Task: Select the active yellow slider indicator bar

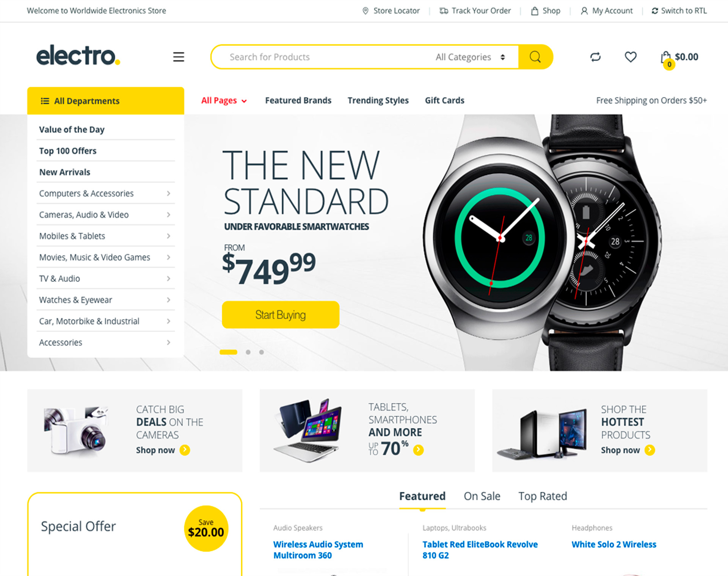Action: point(228,352)
